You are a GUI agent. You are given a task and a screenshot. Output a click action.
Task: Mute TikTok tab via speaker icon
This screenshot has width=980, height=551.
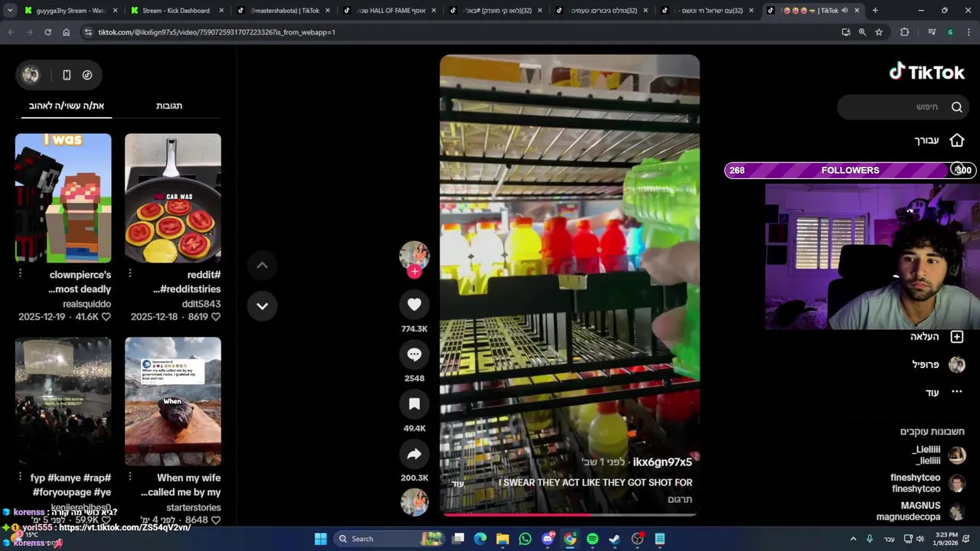click(844, 11)
